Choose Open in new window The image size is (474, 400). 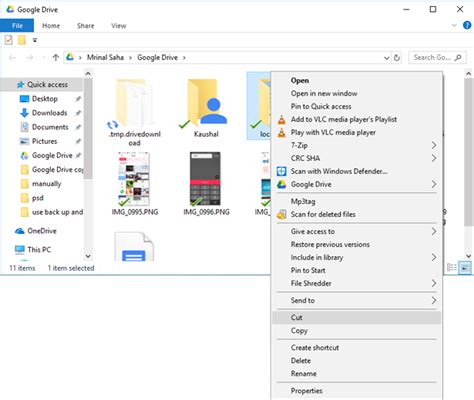click(x=356, y=93)
